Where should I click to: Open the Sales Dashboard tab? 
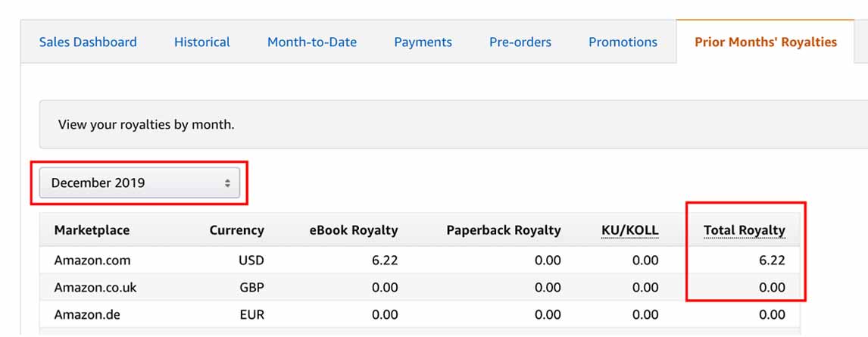click(x=88, y=42)
